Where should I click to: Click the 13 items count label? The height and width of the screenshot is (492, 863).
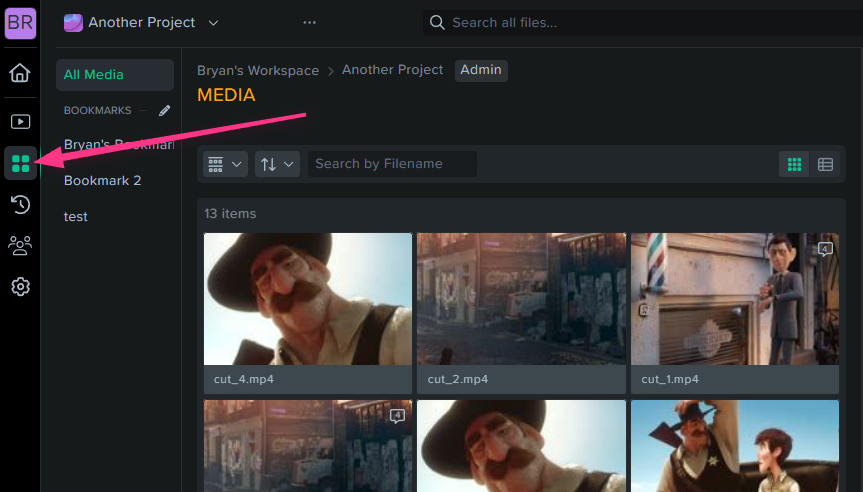click(230, 214)
